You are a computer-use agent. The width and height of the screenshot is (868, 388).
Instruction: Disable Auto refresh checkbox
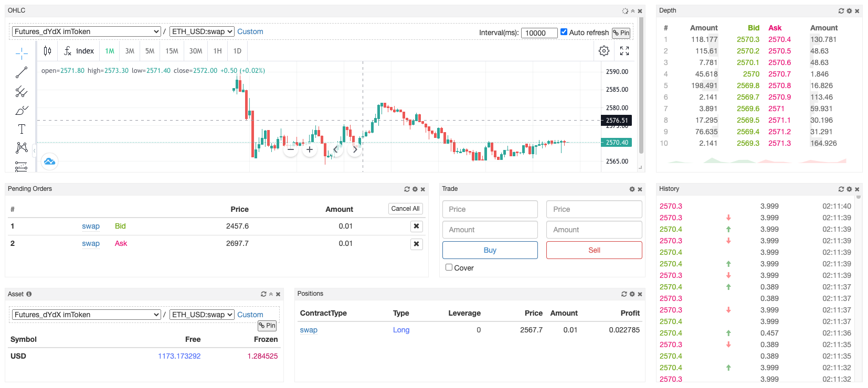click(564, 32)
